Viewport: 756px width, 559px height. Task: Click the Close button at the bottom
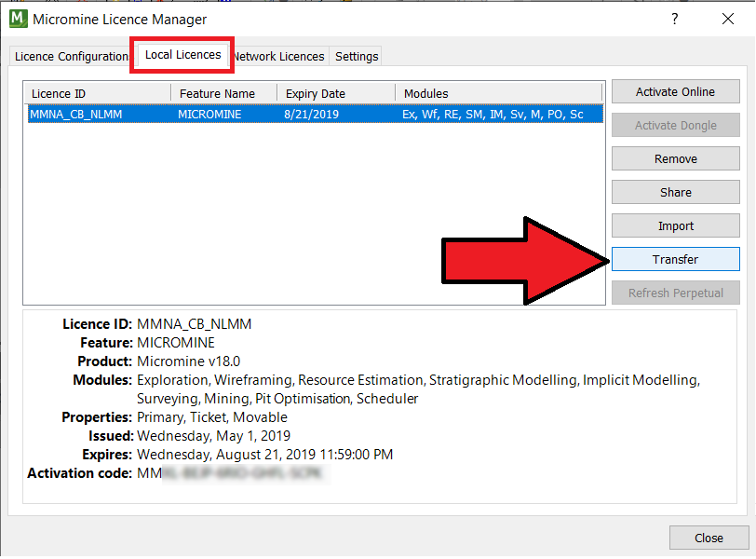709,538
